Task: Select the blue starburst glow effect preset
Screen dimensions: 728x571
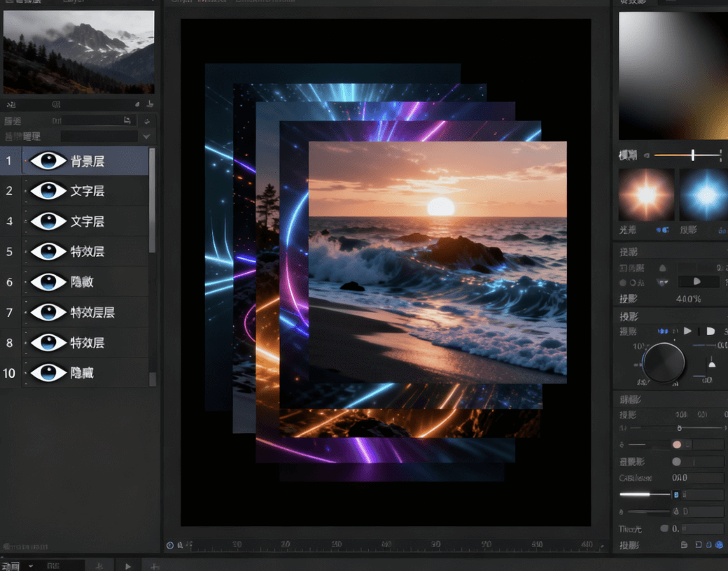Action: (705, 195)
